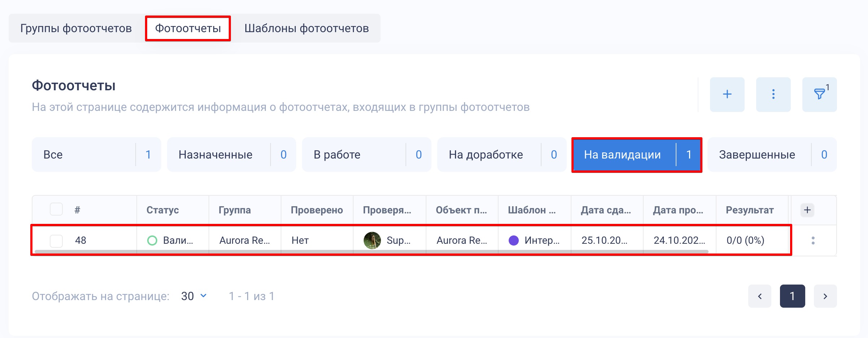The image size is (868, 338).
Task: Check the checkbox for row 48
Action: 56,240
